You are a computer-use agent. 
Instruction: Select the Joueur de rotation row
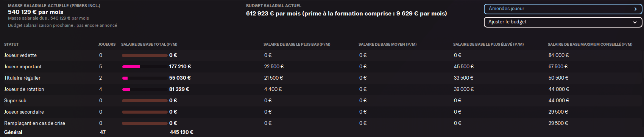click(x=322, y=89)
